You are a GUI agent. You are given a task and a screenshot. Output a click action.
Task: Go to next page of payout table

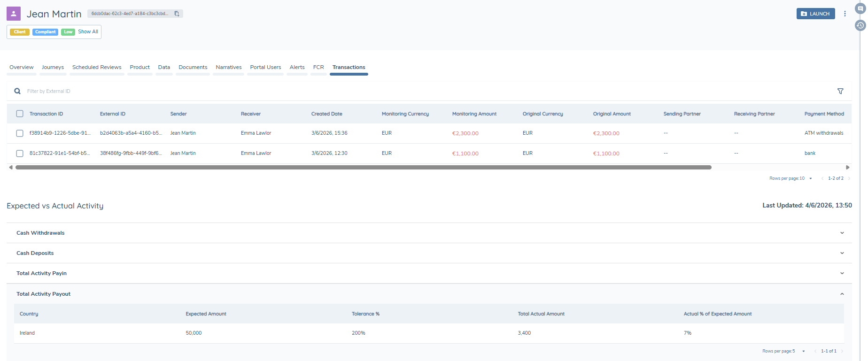[842, 351]
